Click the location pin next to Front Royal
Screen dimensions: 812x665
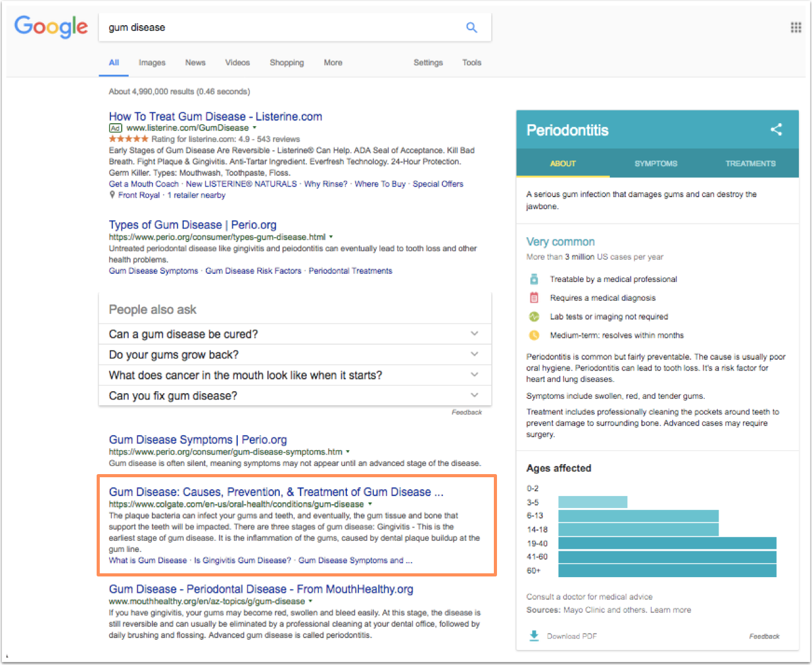[x=112, y=195]
